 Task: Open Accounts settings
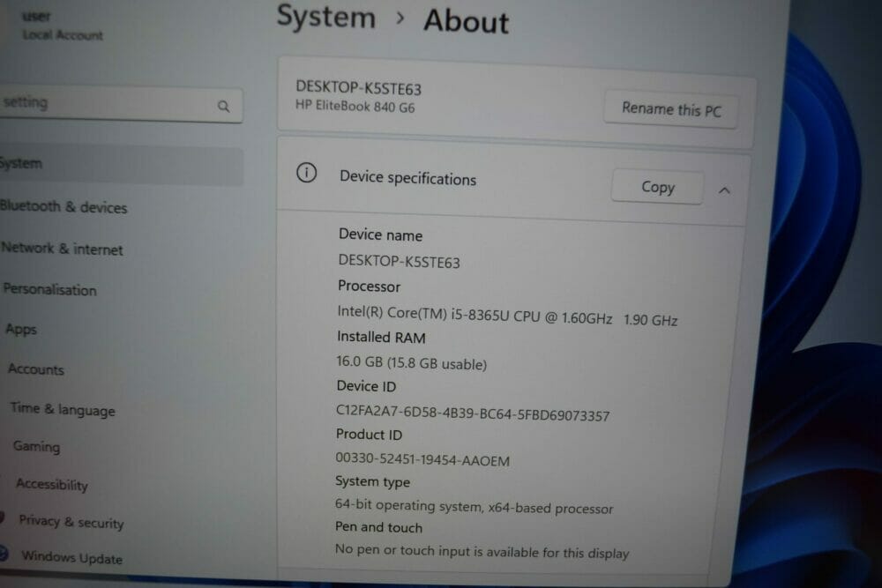36,369
